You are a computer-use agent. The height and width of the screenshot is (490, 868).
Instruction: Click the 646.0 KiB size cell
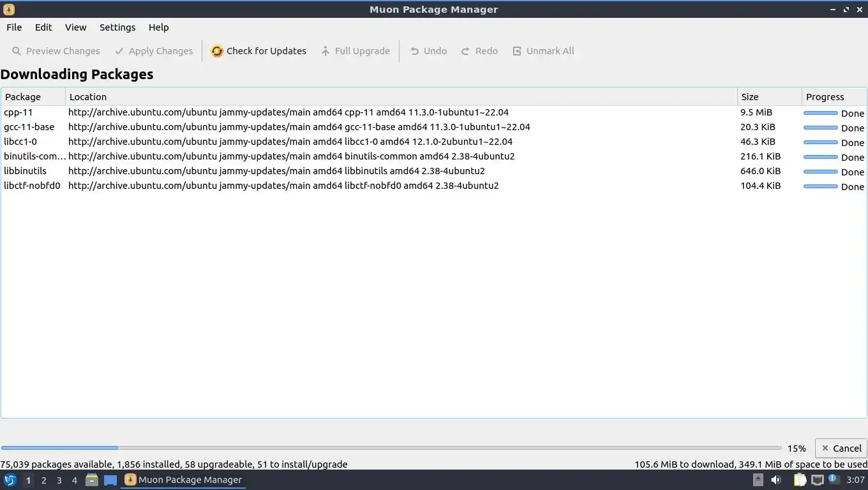(760, 171)
